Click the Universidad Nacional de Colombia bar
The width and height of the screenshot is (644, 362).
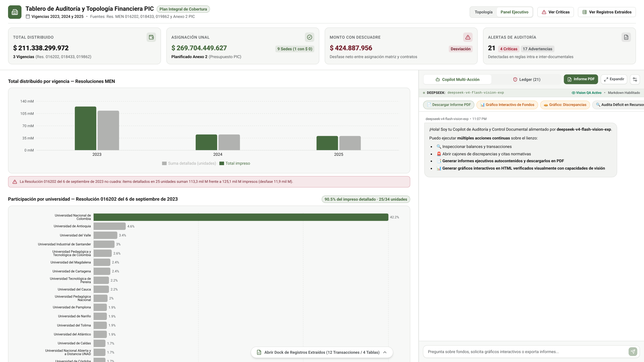click(x=241, y=217)
